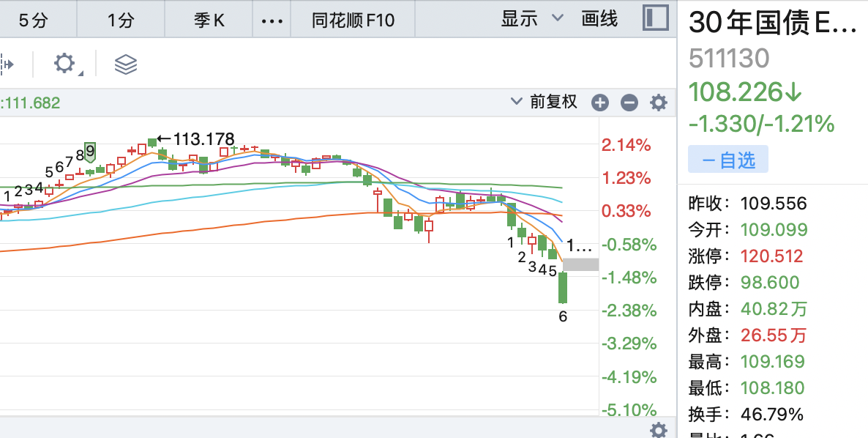Open 同花顺 F10 company info
This screenshot has width=868, height=438.
click(353, 20)
